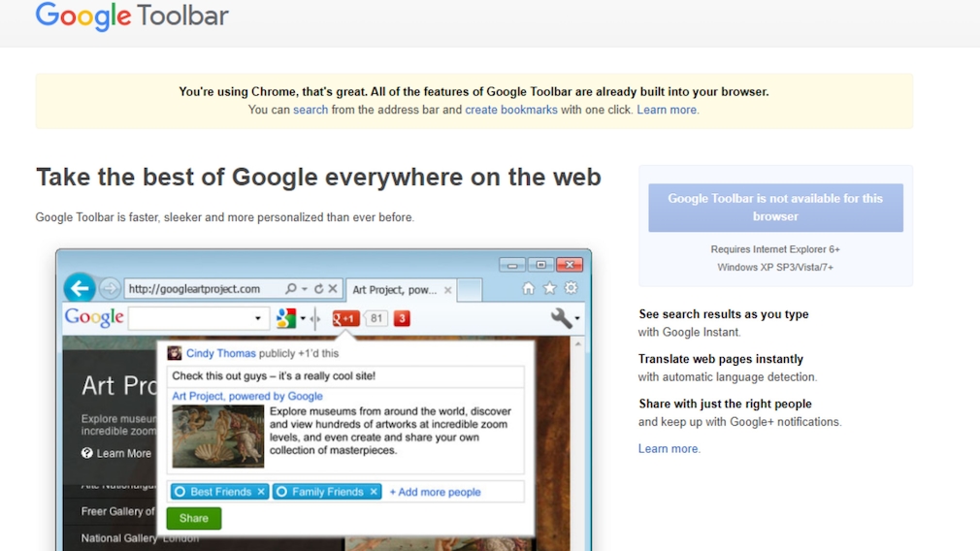Click the Home icon in browser
This screenshot has width=980, height=551.
(x=528, y=288)
